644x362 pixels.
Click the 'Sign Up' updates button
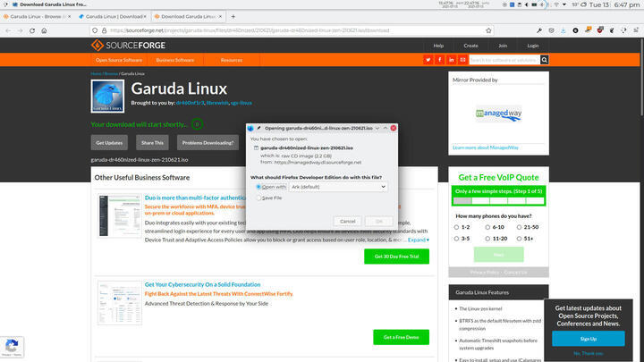coord(589,339)
